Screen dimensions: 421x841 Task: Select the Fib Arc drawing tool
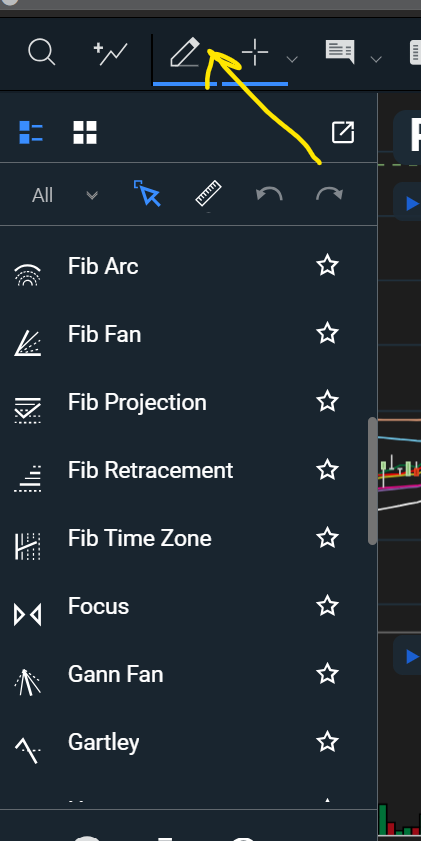(x=103, y=266)
